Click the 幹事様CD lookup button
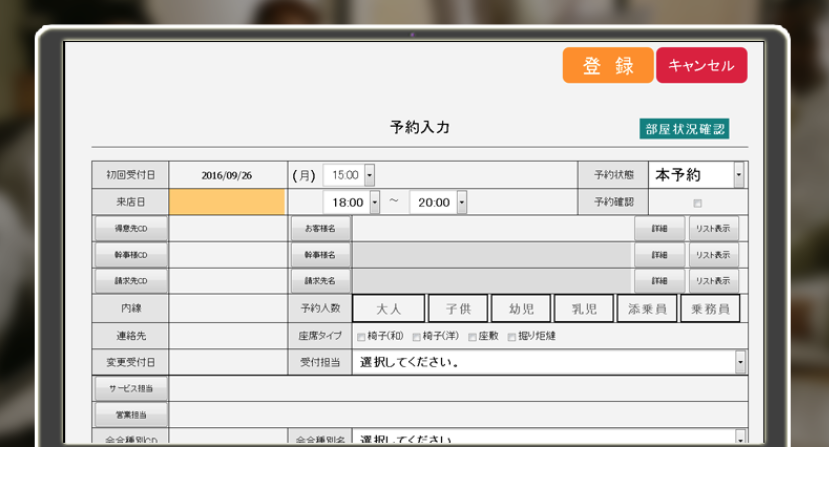 (130, 255)
